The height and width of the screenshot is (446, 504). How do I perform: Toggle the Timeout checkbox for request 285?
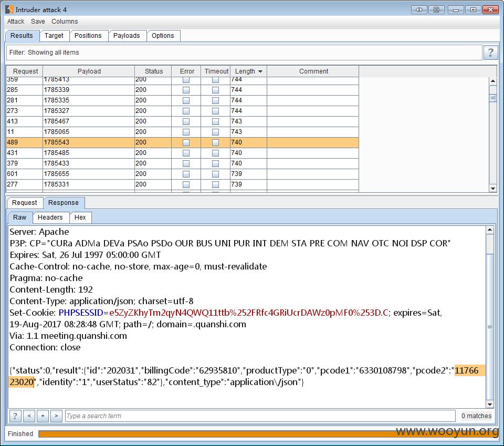click(x=215, y=90)
